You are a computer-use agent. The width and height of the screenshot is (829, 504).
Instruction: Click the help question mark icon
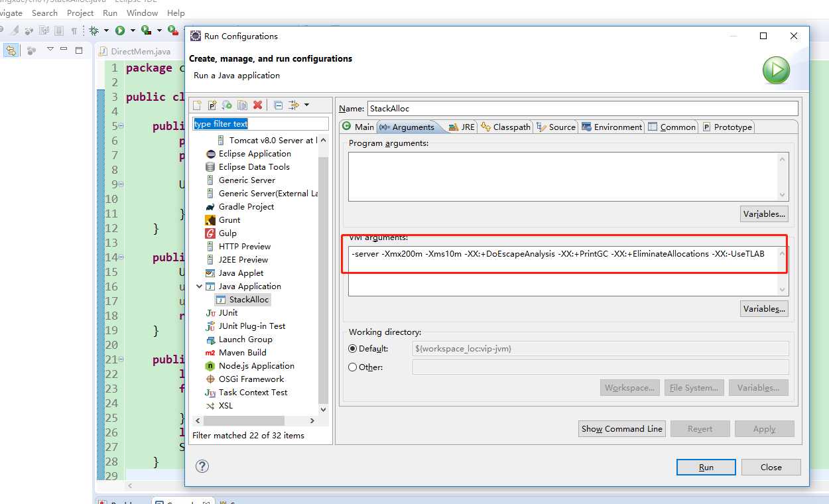(203, 466)
